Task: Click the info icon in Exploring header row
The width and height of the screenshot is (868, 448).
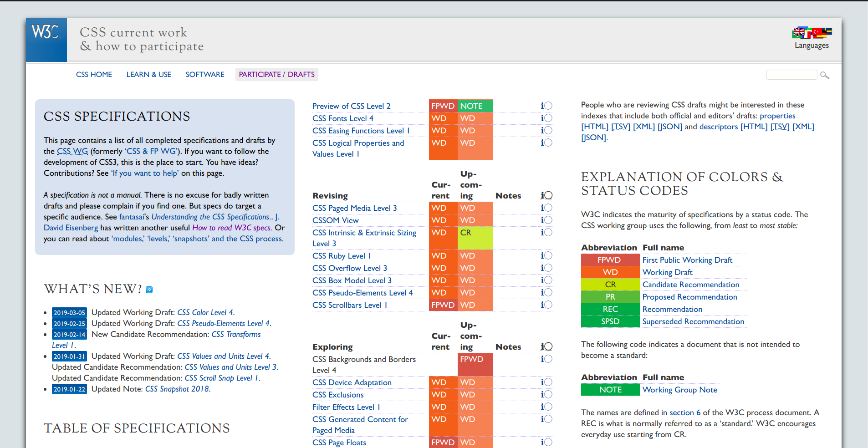Action: [546, 346]
